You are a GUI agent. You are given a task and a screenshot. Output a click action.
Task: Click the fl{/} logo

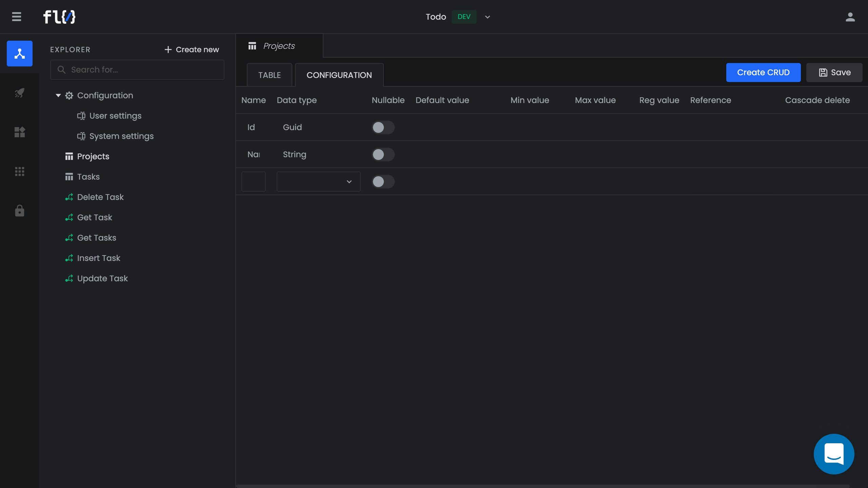tap(59, 17)
